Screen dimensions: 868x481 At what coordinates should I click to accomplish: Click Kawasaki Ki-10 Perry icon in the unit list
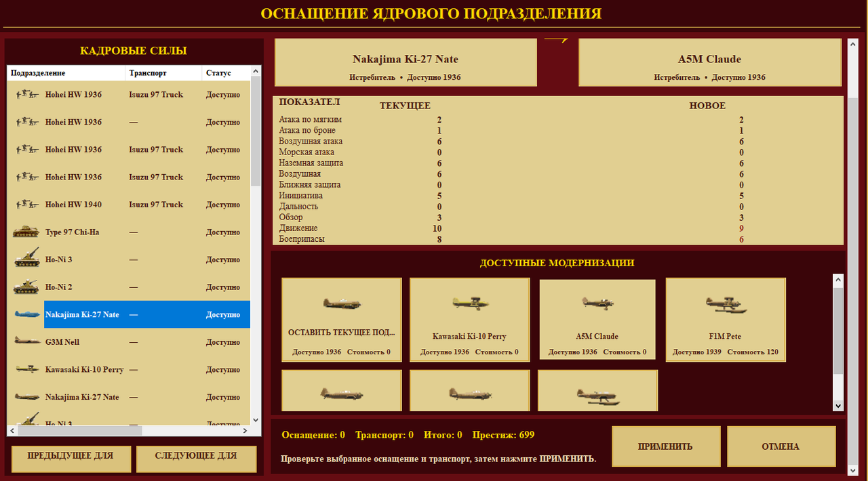point(26,369)
